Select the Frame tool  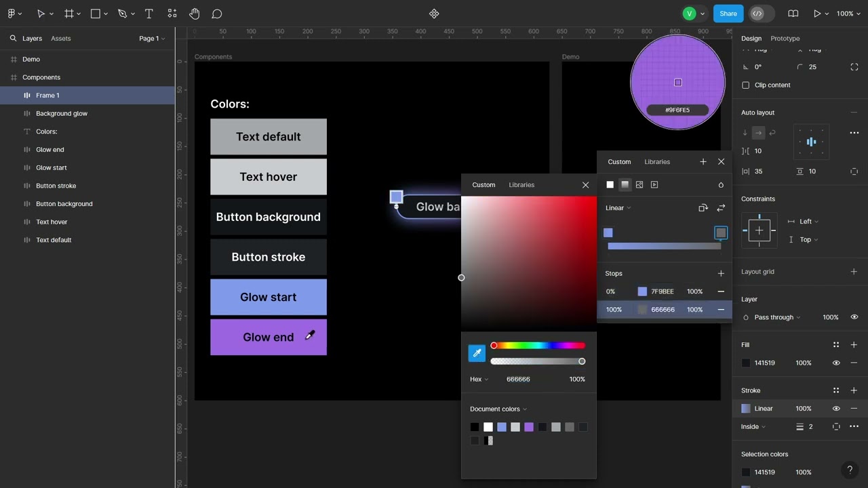point(69,14)
